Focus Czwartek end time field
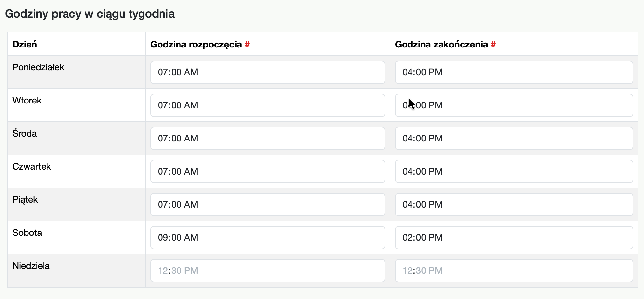 [514, 171]
